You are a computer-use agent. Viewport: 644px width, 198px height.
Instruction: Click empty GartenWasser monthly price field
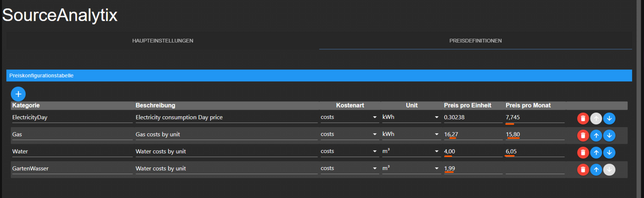pos(535,168)
